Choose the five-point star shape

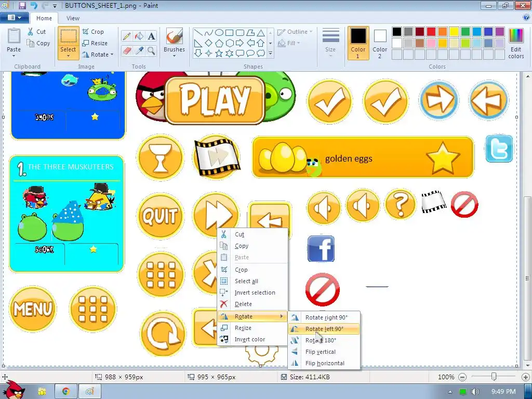(219, 54)
